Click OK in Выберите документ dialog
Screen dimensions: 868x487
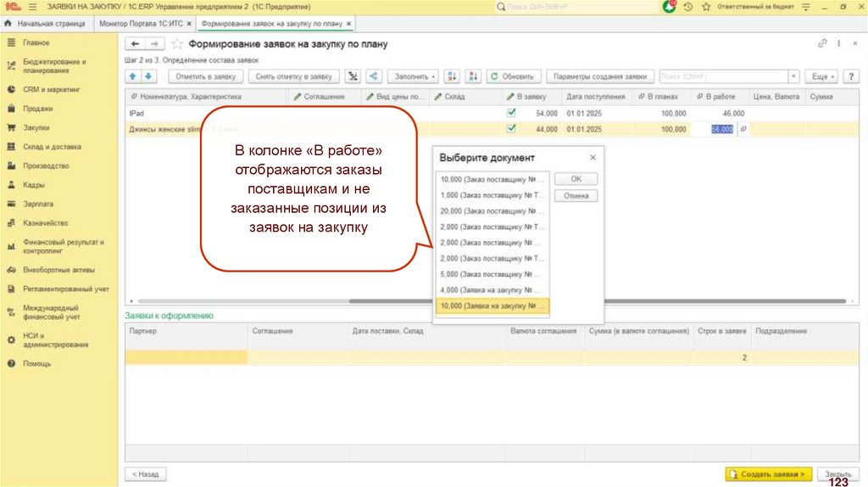[x=576, y=179]
